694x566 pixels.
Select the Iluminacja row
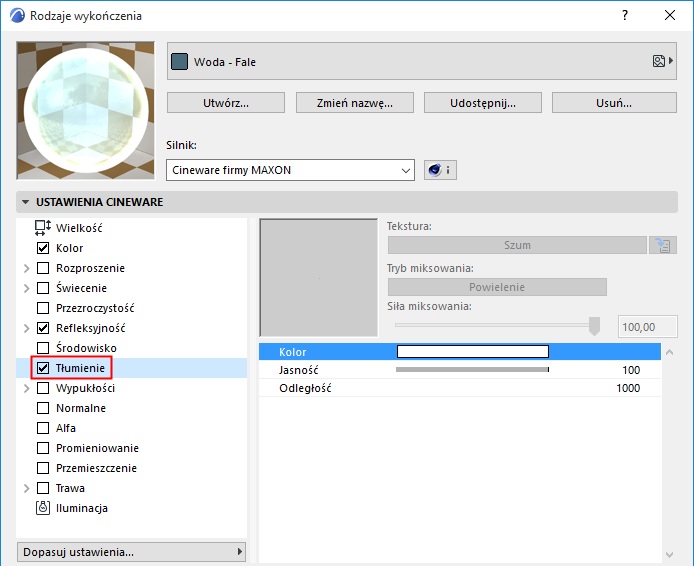point(131,508)
